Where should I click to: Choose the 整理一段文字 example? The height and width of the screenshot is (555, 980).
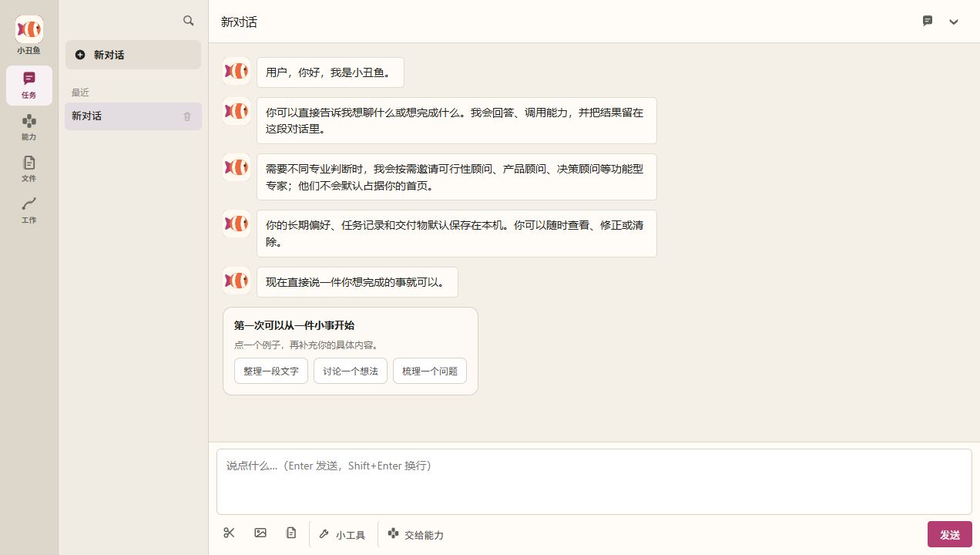coord(271,371)
